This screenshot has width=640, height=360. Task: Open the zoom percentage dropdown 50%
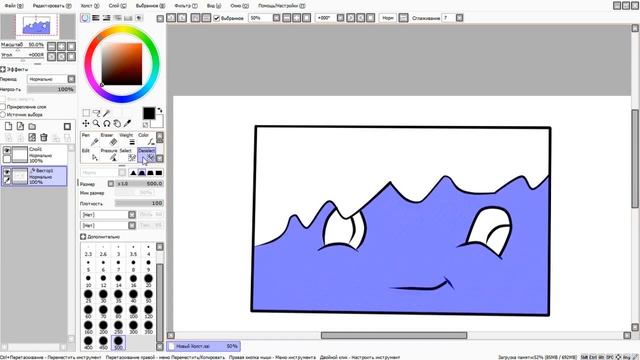click(276, 18)
